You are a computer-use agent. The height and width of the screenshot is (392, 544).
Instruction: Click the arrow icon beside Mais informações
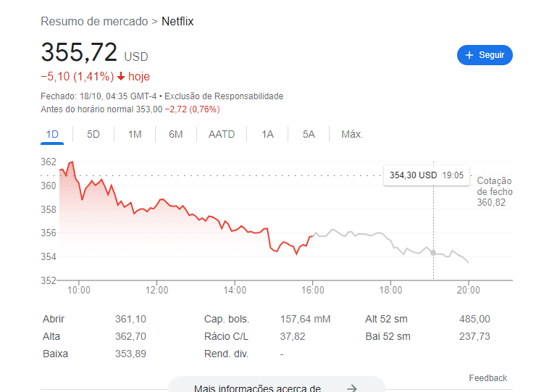352,388
